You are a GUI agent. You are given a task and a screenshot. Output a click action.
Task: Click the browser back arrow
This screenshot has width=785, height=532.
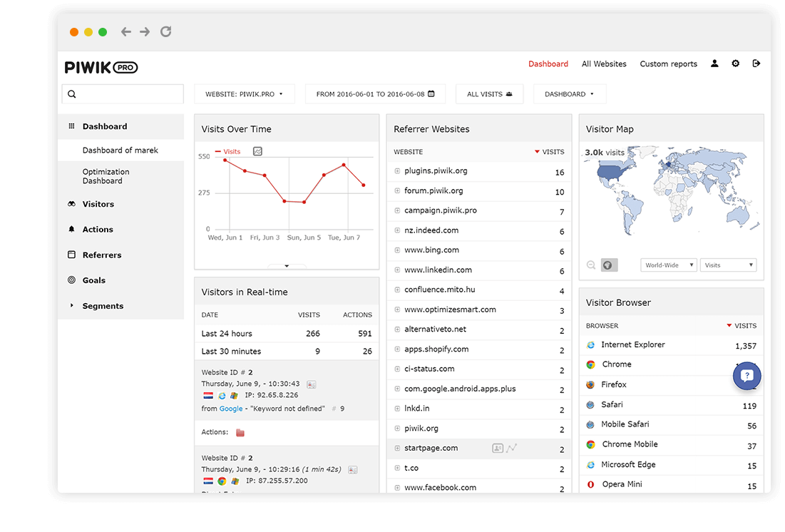click(125, 32)
